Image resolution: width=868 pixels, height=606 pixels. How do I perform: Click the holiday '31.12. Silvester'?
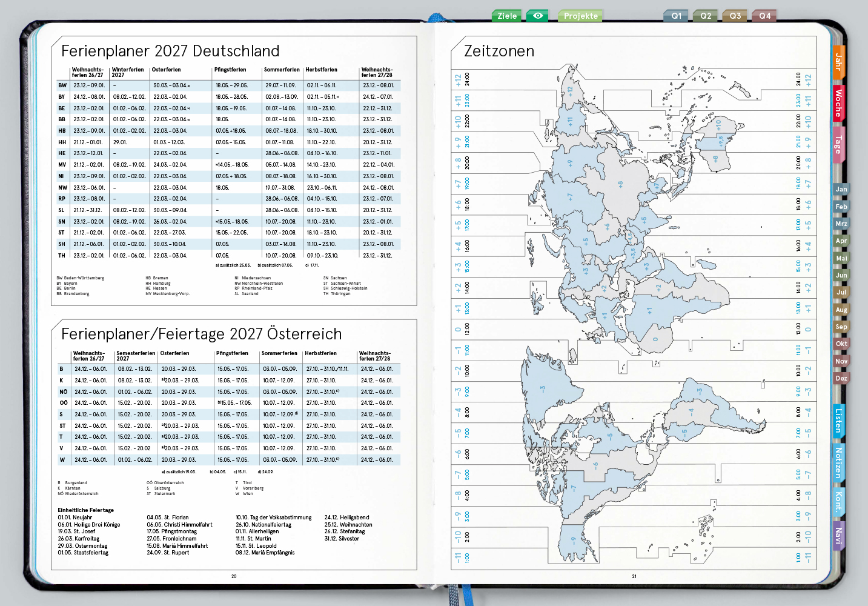342,539
